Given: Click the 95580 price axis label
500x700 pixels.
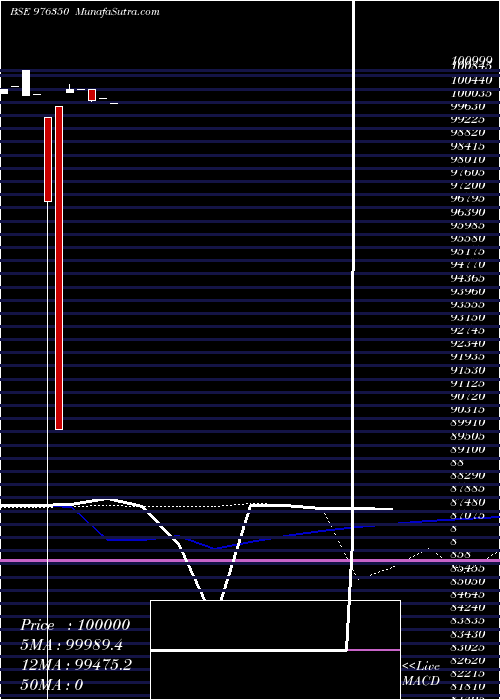Looking at the screenshot, I should point(469,238).
